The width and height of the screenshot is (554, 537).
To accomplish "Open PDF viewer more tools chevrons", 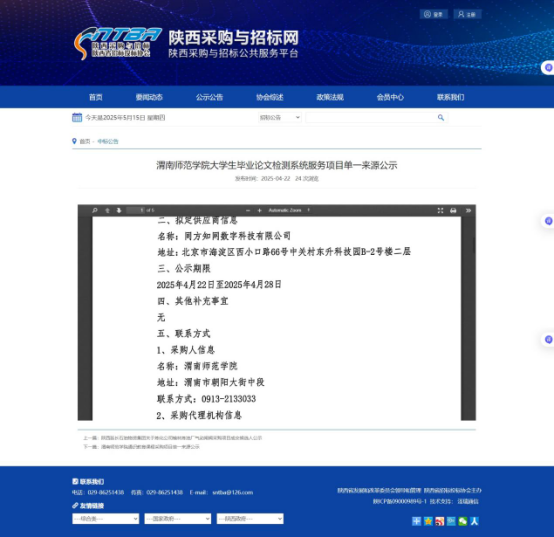I will [468, 210].
